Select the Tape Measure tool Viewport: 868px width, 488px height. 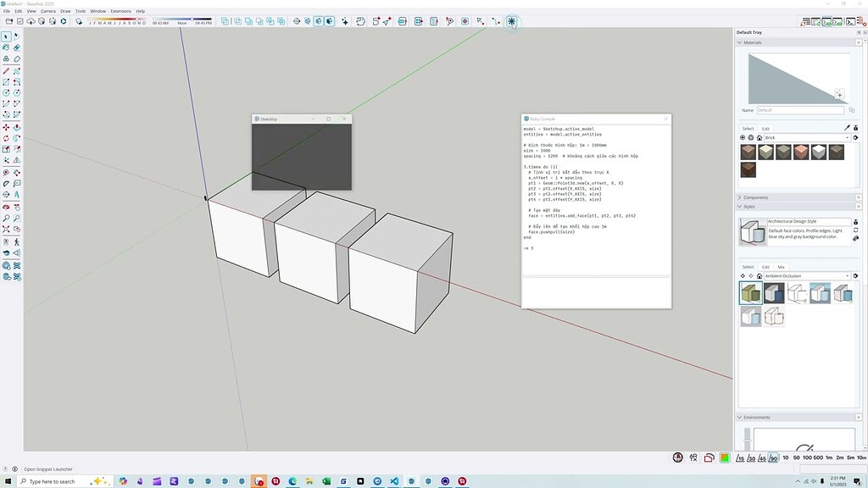[x=6, y=171]
